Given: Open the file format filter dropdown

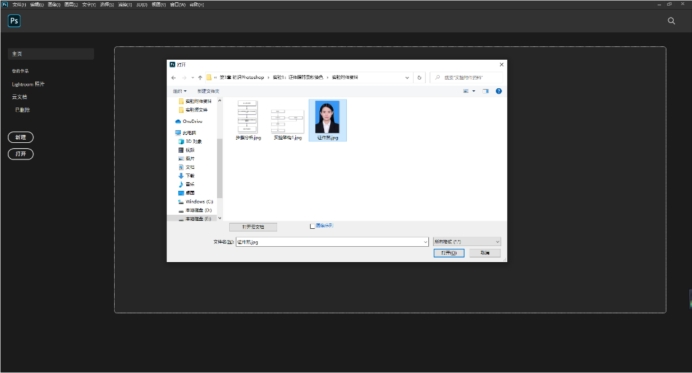Looking at the screenshot, I should (x=466, y=242).
